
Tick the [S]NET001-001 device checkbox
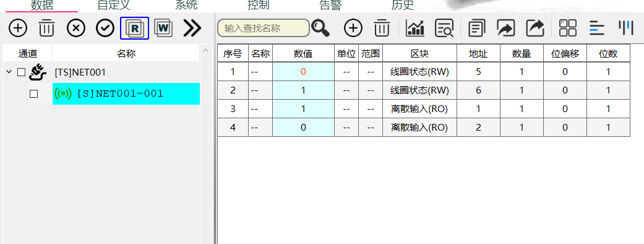33,94
